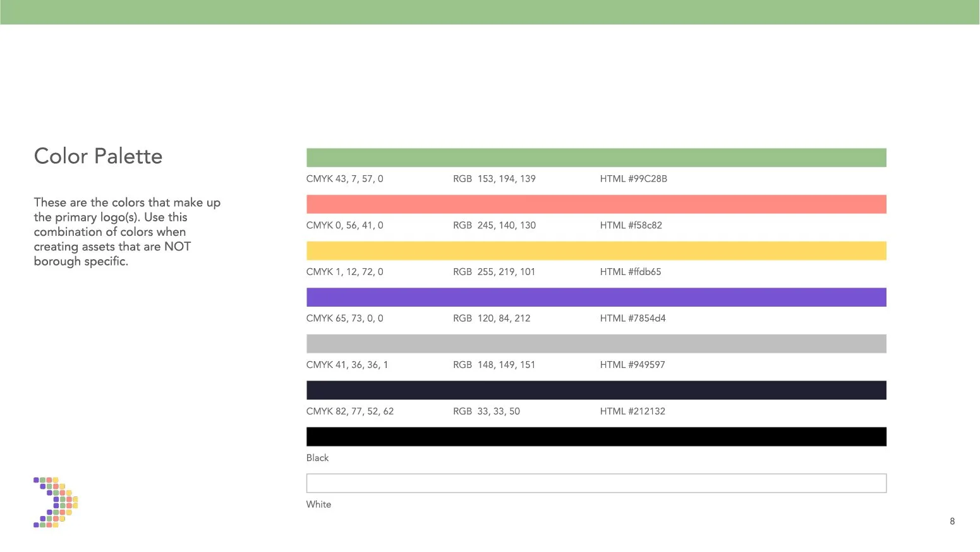Click the pixel-arrow logo icon
This screenshot has width=980, height=552.
(x=56, y=503)
